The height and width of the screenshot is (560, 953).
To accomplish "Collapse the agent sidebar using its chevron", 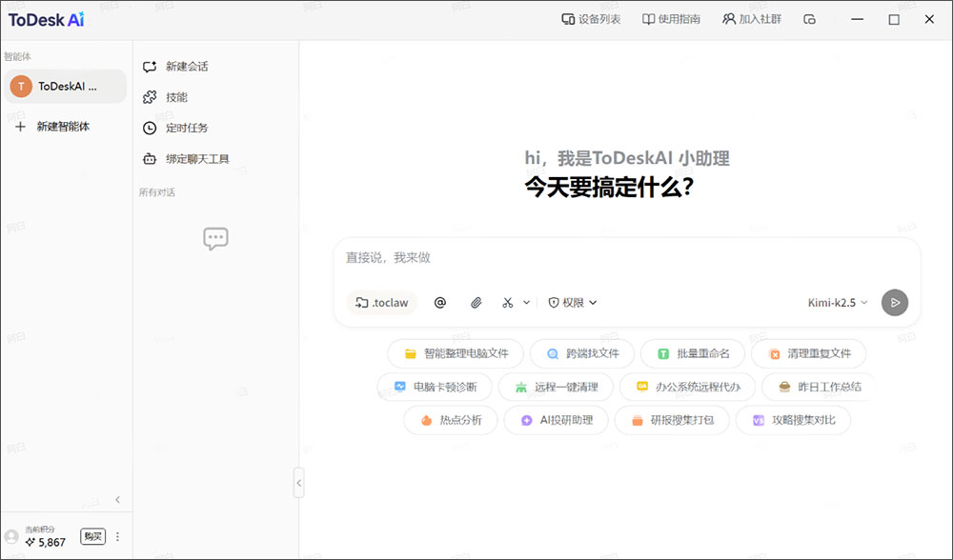I will point(117,499).
